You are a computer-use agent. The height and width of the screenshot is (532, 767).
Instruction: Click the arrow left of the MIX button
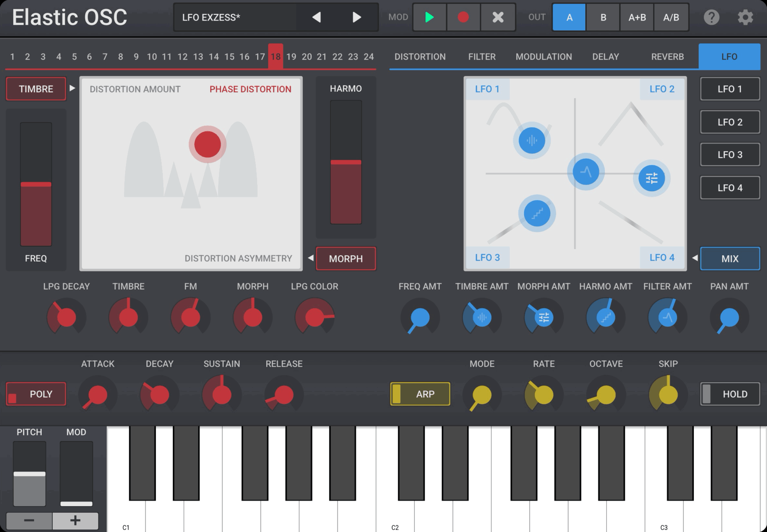pyautogui.click(x=695, y=258)
